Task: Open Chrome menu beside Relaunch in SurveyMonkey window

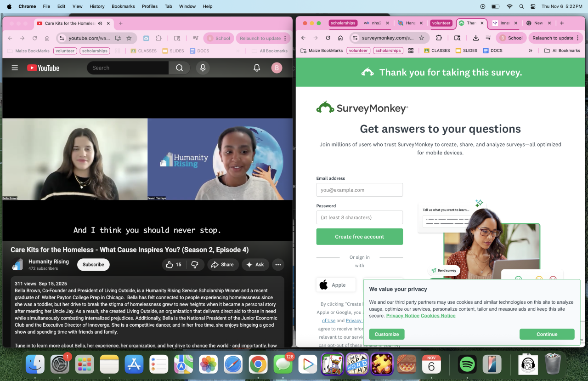Action: [578, 38]
